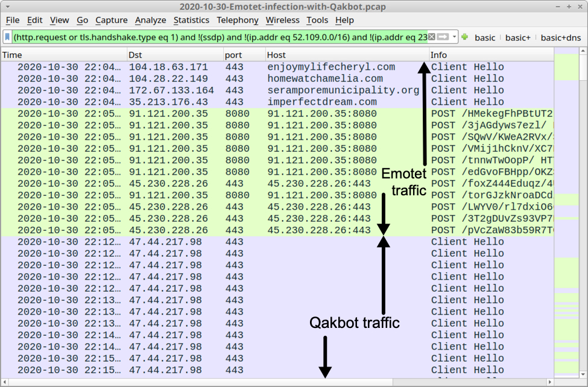The width and height of the screenshot is (588, 387).
Task: Sort by the Info column header
Action: click(x=492, y=55)
